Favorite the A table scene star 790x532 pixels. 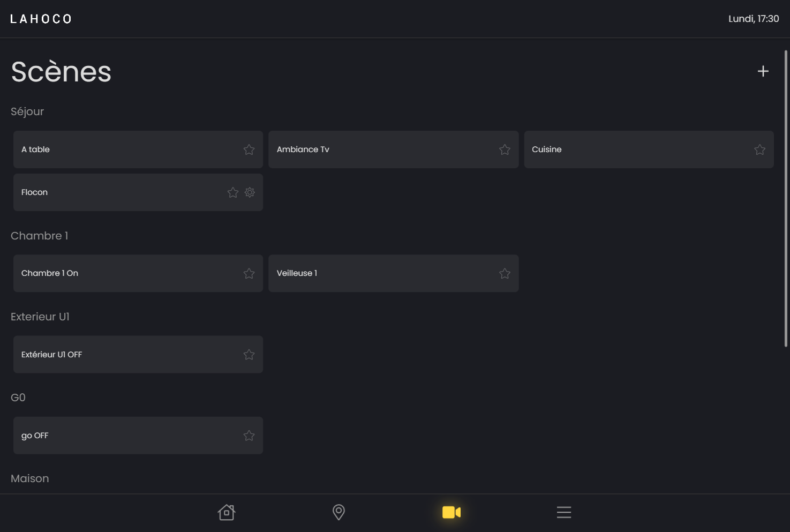249,149
